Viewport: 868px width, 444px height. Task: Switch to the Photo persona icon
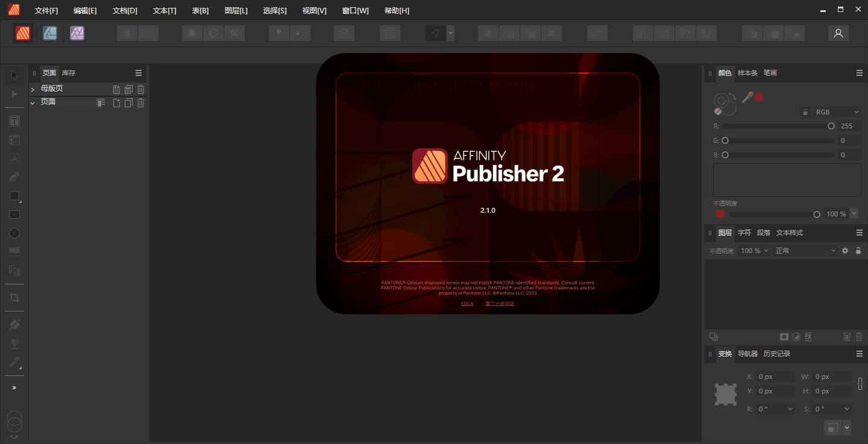coord(77,33)
